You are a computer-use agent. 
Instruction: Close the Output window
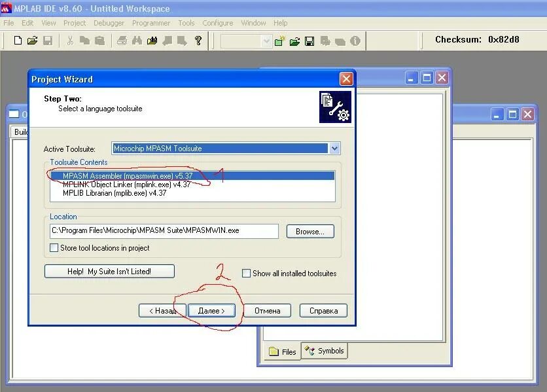[527, 114]
